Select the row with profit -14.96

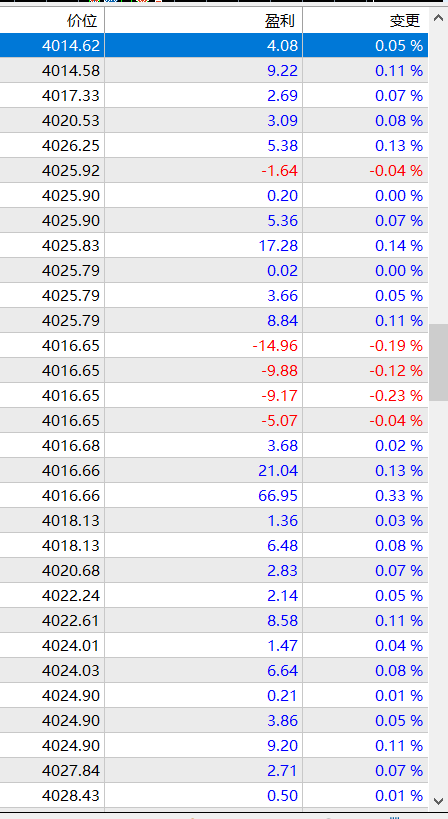(x=214, y=345)
